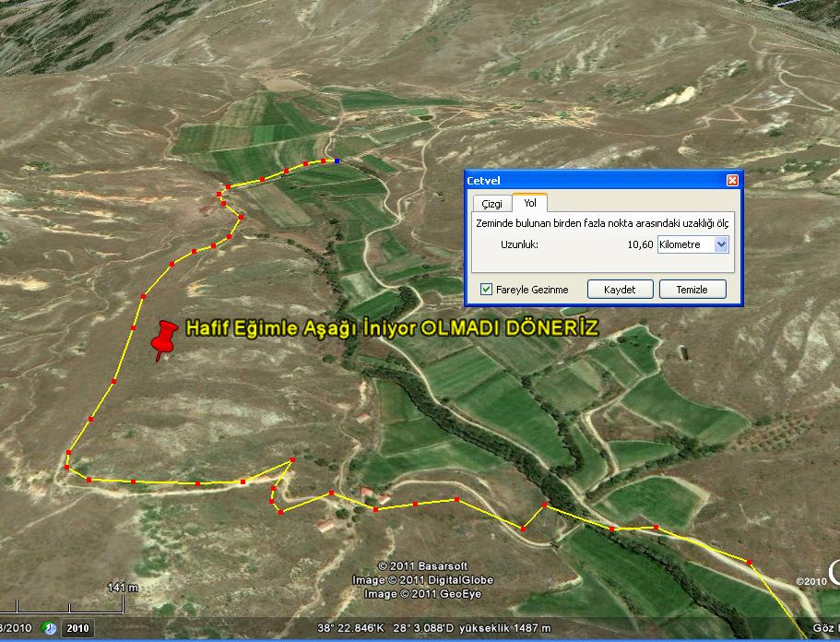Click the Kaydet button
The image size is (840, 642).
tap(620, 289)
